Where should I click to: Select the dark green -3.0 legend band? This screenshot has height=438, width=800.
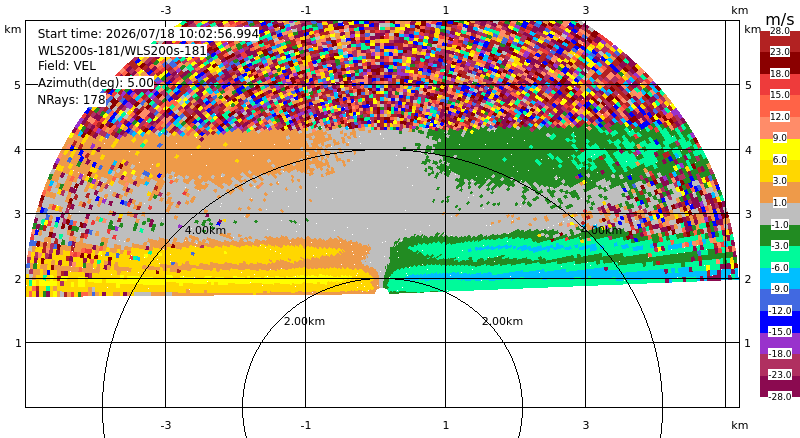pyautogui.click(x=780, y=235)
